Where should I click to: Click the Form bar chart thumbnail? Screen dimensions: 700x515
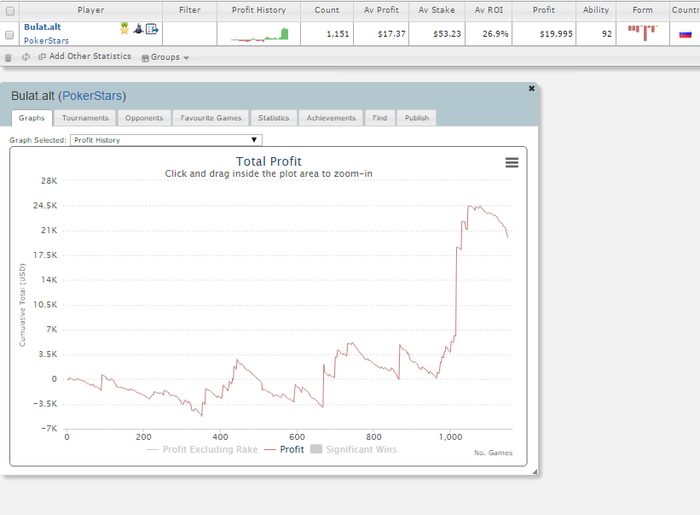click(642, 33)
